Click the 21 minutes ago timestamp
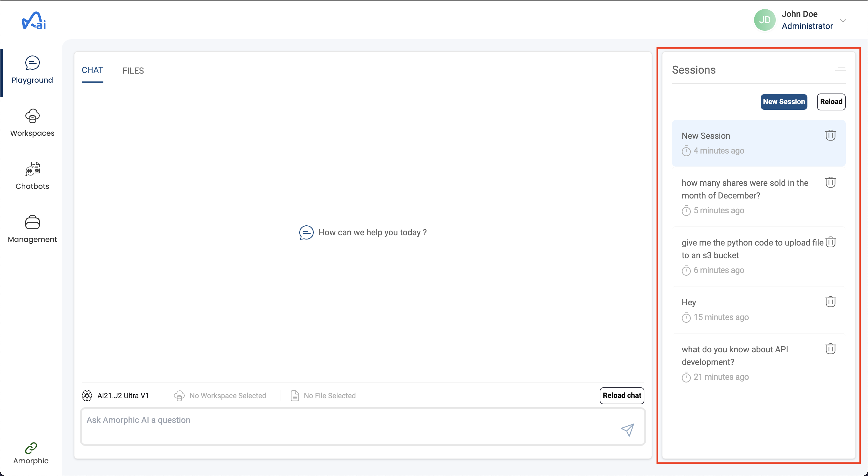 pos(721,376)
